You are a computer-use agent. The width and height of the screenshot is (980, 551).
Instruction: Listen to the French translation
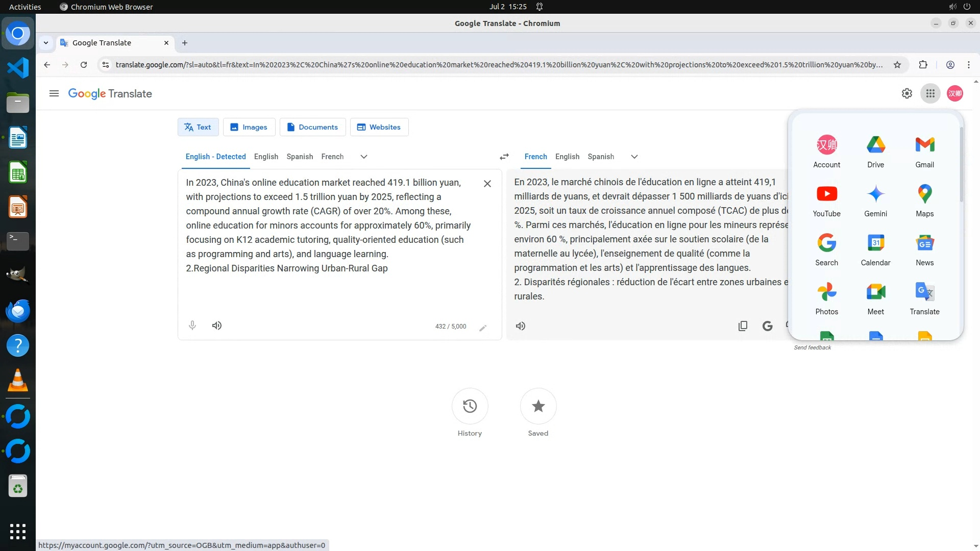coord(521,326)
